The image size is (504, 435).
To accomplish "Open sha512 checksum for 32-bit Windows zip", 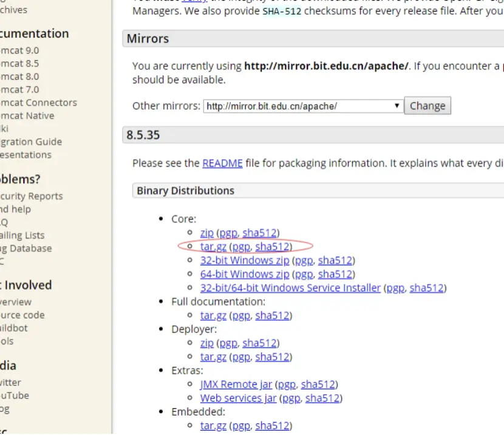I will (335, 261).
